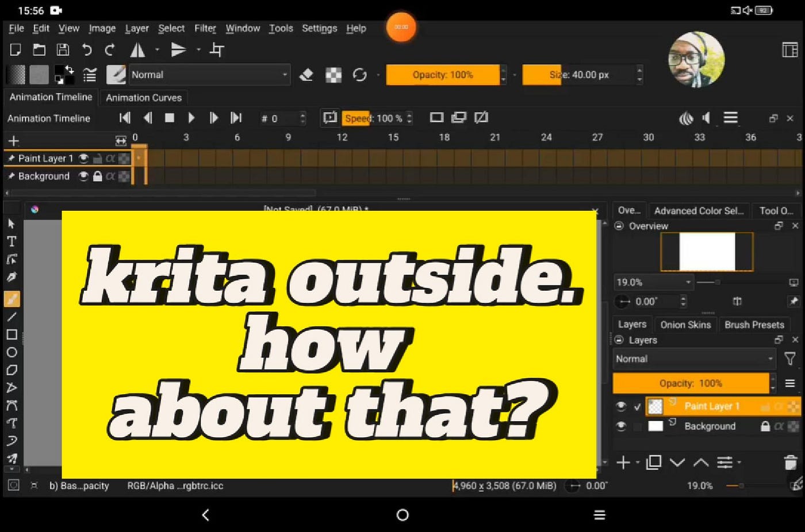Undo the last action
This screenshot has height=532, width=805.
coord(86,50)
